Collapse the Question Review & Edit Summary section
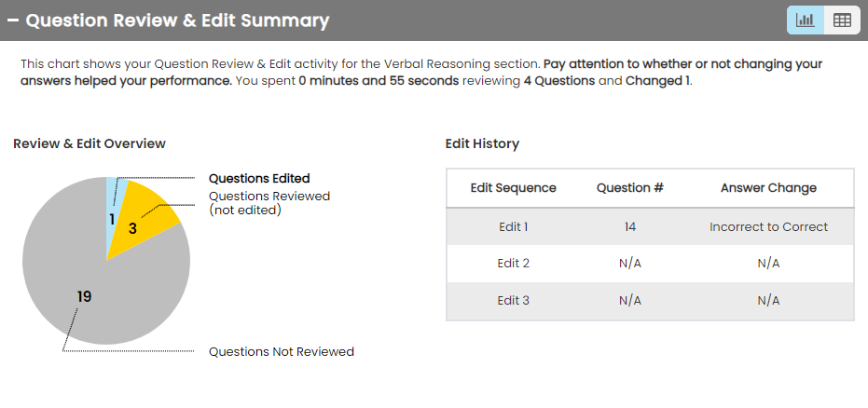The height and width of the screenshot is (408, 868). [x=13, y=20]
